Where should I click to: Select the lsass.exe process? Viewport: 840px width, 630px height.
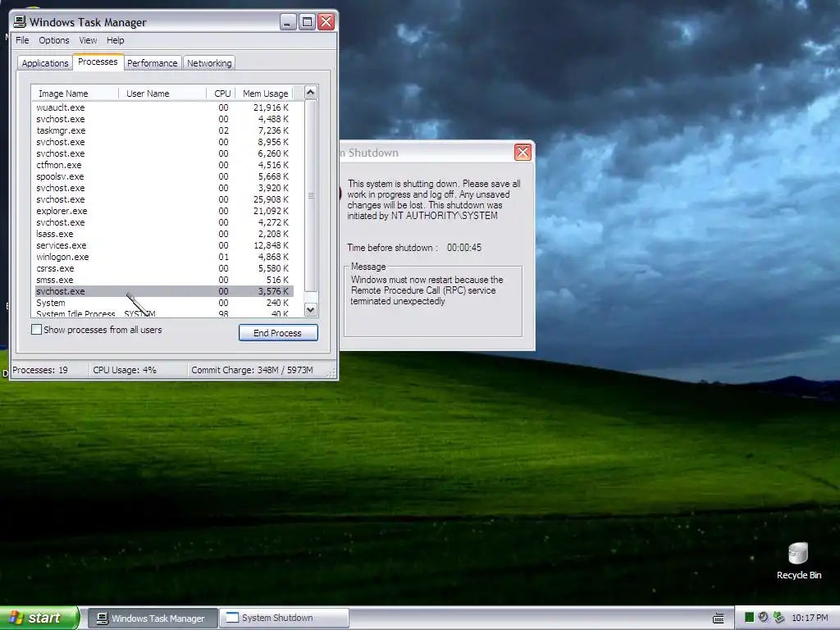coord(164,234)
